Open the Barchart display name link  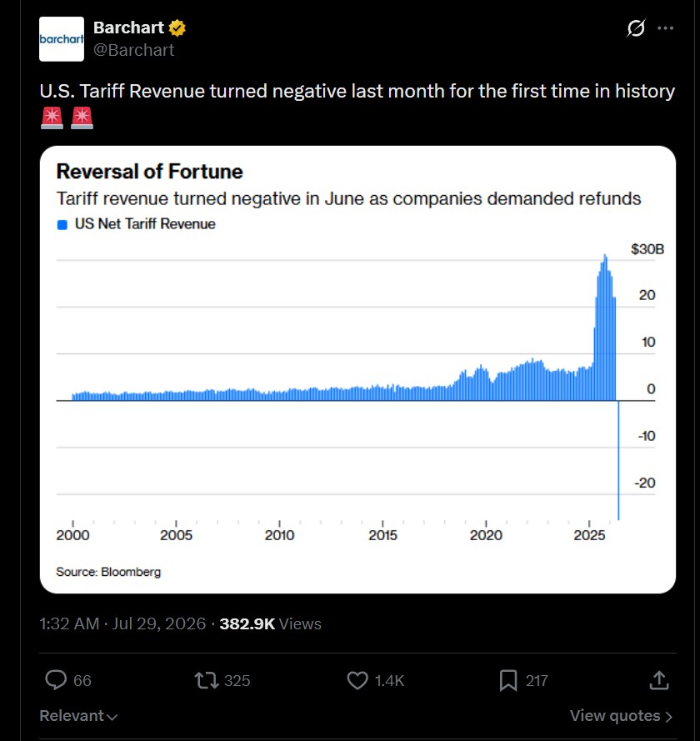(x=128, y=28)
